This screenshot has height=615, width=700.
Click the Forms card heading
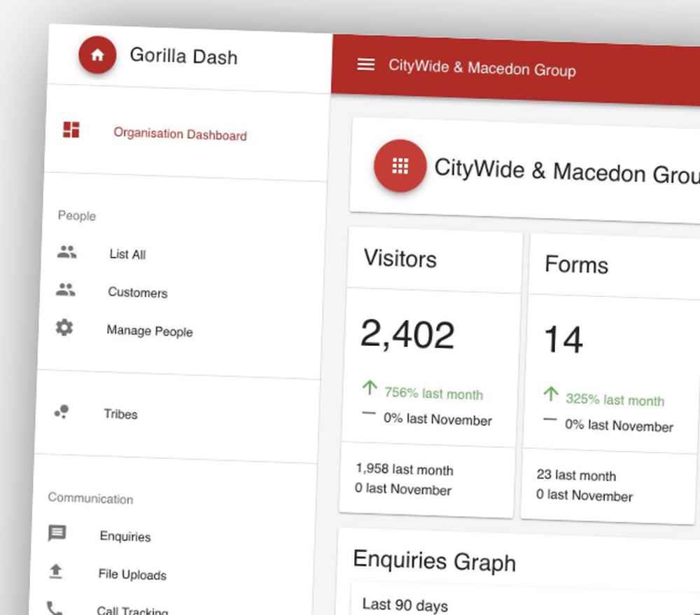click(576, 264)
